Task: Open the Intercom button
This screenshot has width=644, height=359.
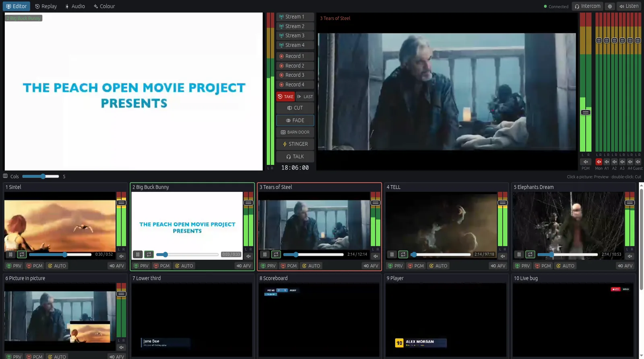Action: tap(588, 6)
